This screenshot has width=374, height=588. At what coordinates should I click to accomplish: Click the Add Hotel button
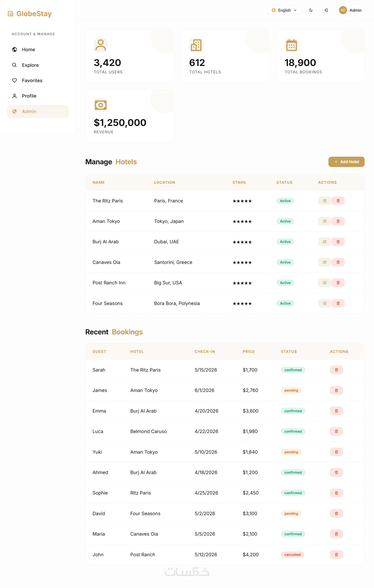(346, 162)
